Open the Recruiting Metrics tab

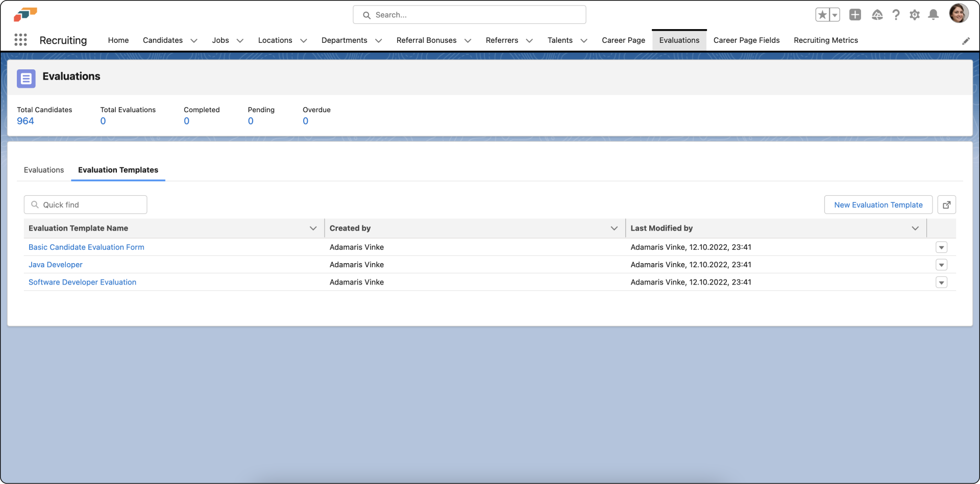click(x=826, y=40)
